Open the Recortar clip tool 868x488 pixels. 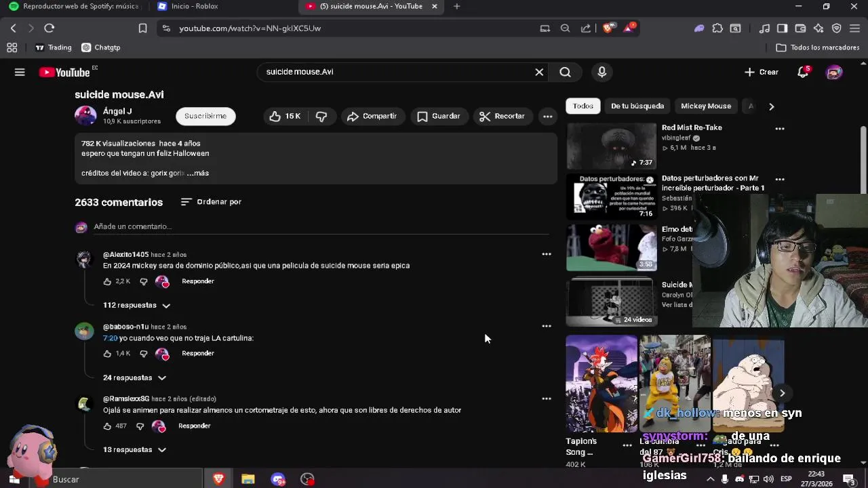click(502, 116)
